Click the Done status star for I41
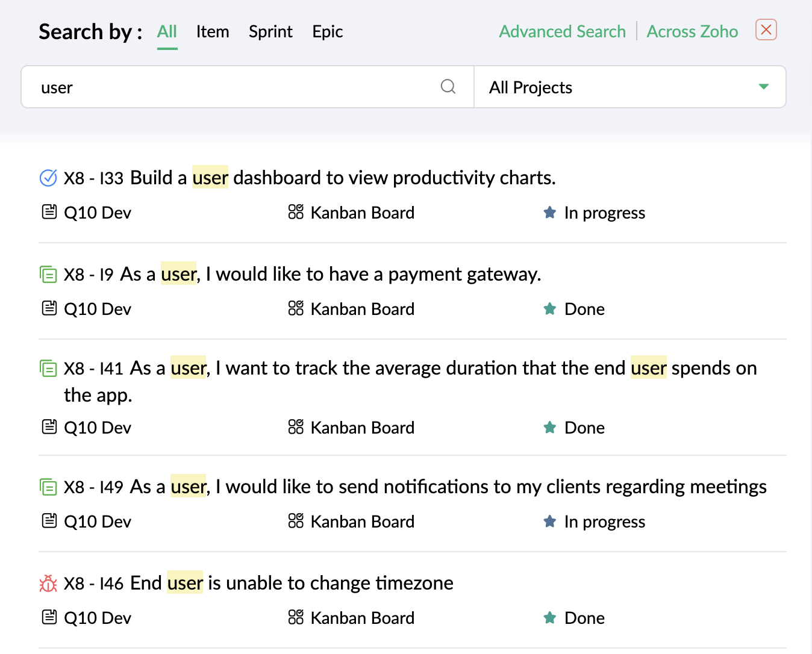The height and width of the screenshot is (654, 812). [550, 427]
